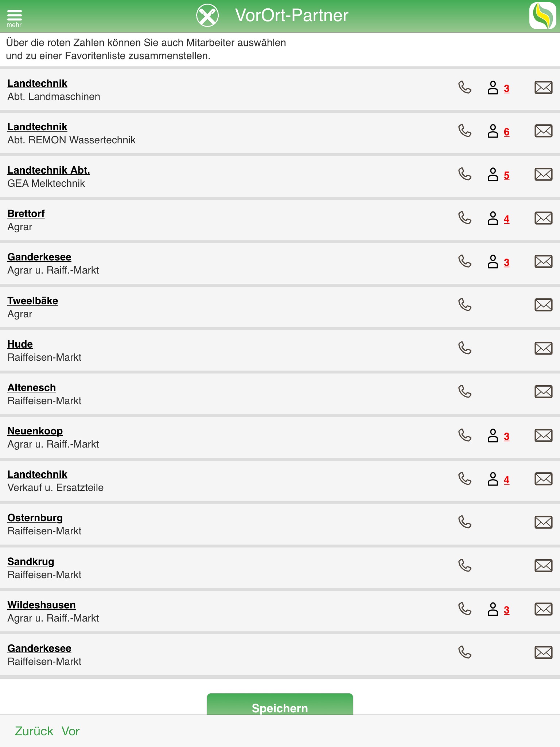Email Wildeshausen Agrar u. Raiff.-Markt
560x747 pixels.
coord(543,609)
